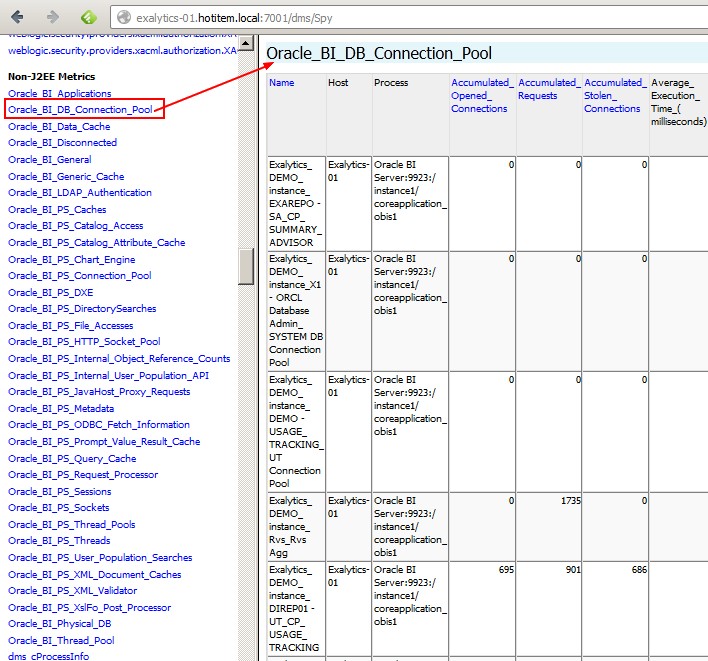Open the Oracle_BI_Applications link
708x661 pixels.
59,93
